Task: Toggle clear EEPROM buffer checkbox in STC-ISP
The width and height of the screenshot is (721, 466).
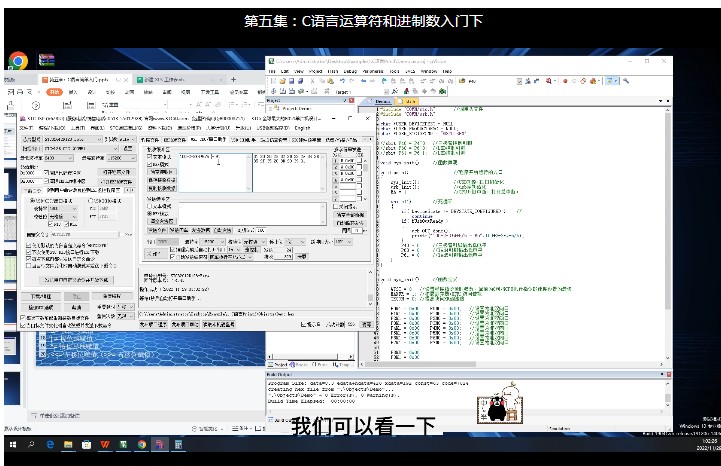Action: (65, 181)
